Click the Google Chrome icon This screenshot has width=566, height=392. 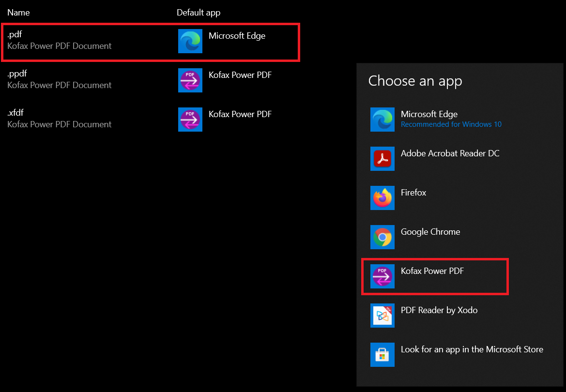382,237
